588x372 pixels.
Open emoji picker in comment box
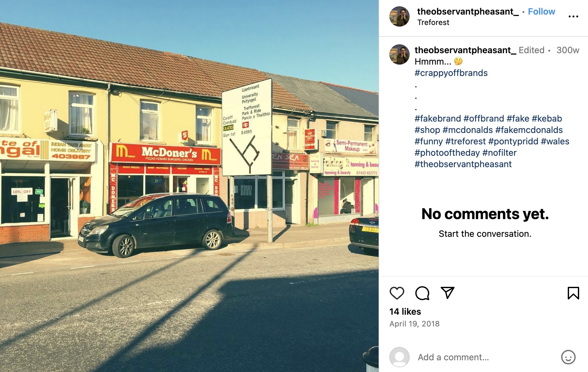tap(568, 357)
